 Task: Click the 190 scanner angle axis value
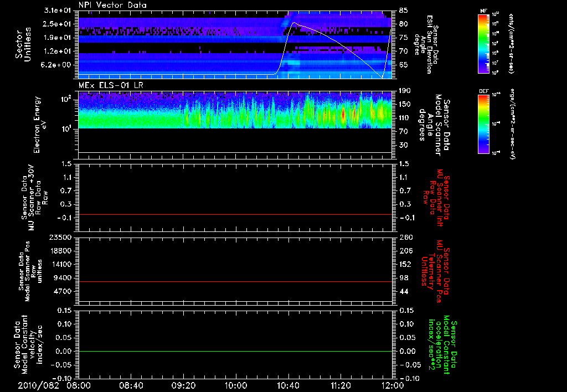pos(405,91)
